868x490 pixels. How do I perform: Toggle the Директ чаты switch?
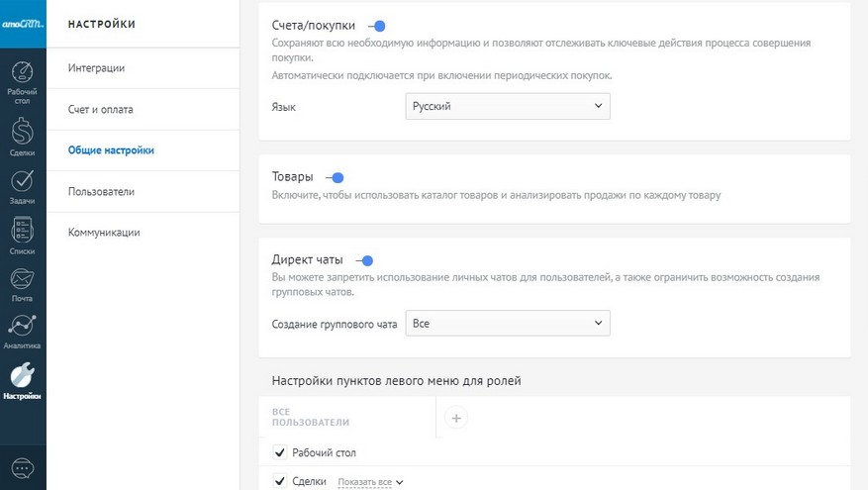363,260
